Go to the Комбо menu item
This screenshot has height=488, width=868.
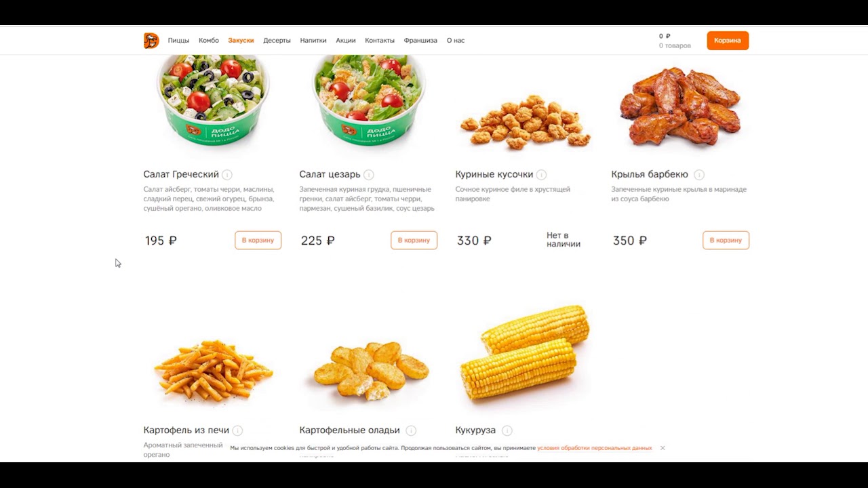[209, 41]
